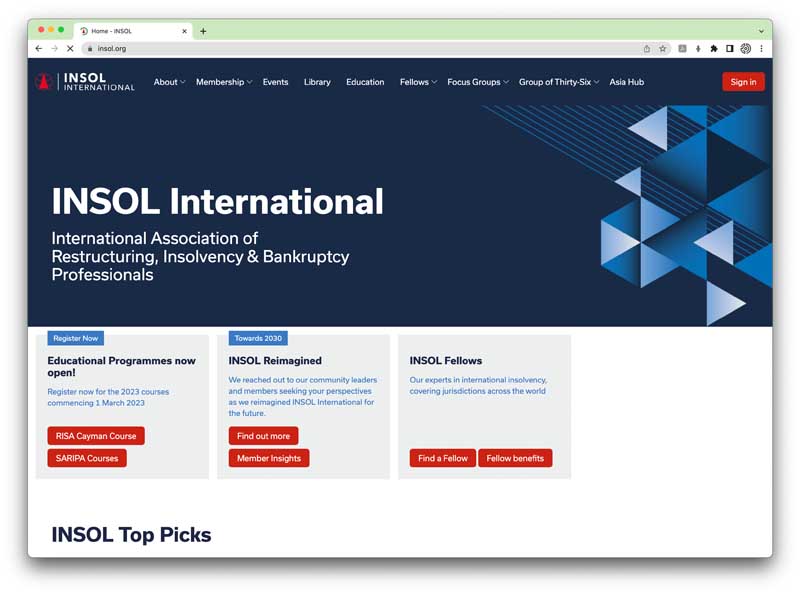Screen dimensions: 800x594
Task: Open the Member Insights button
Action: (269, 458)
